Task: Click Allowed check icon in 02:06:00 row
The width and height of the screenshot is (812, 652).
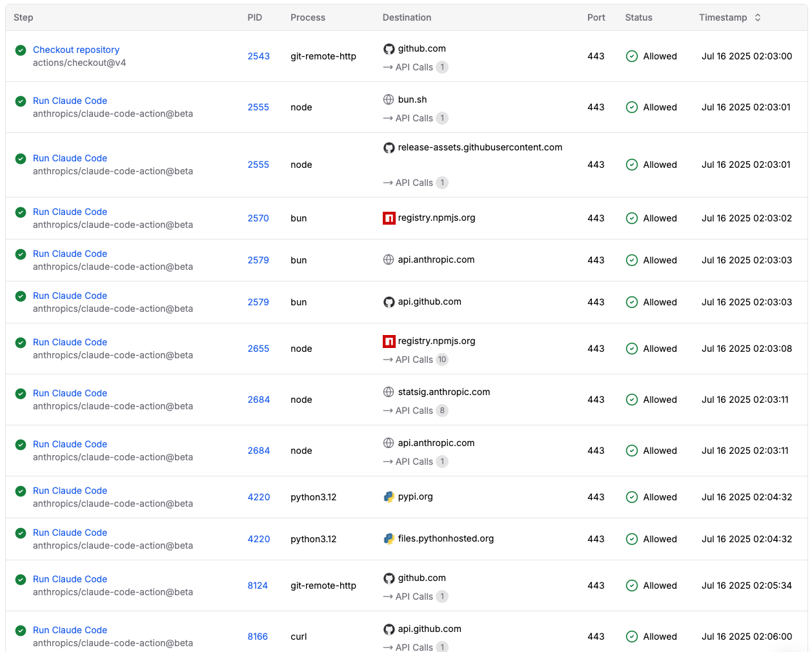Action: [x=632, y=637]
